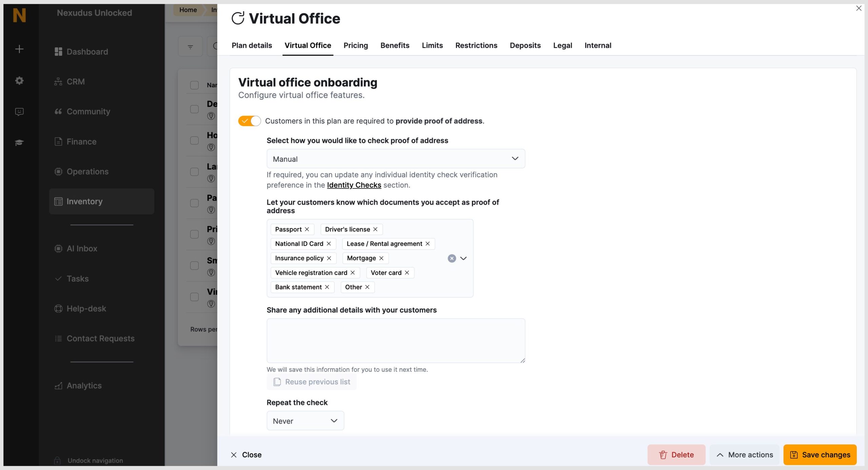Expand the accepted documents list chevron
The width and height of the screenshot is (868, 470).
pos(463,259)
